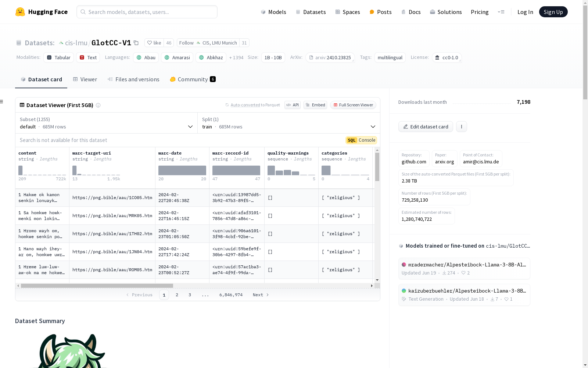This screenshot has width=588, height=368.
Task: Expand the left sidebar hamburger icon
Action: coord(2,102)
